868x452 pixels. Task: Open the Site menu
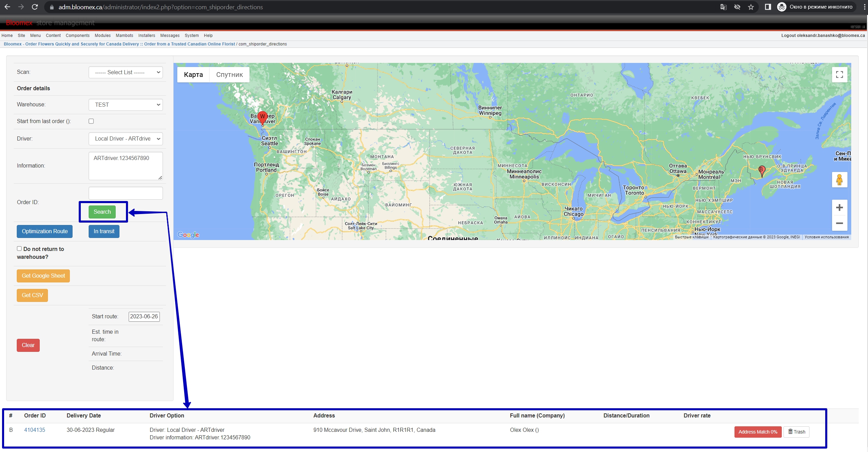[21, 36]
